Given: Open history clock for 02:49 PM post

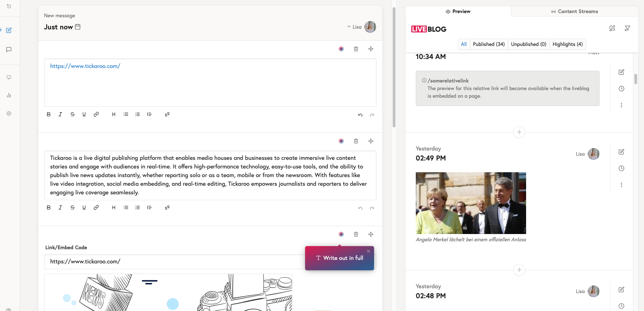Looking at the screenshot, I should click(622, 168).
